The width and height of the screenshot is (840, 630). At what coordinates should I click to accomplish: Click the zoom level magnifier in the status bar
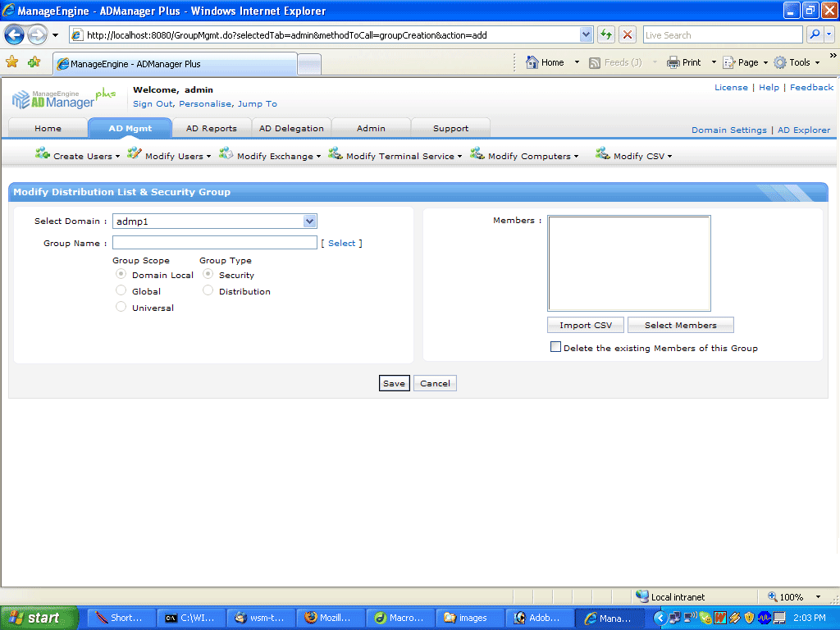click(x=773, y=596)
